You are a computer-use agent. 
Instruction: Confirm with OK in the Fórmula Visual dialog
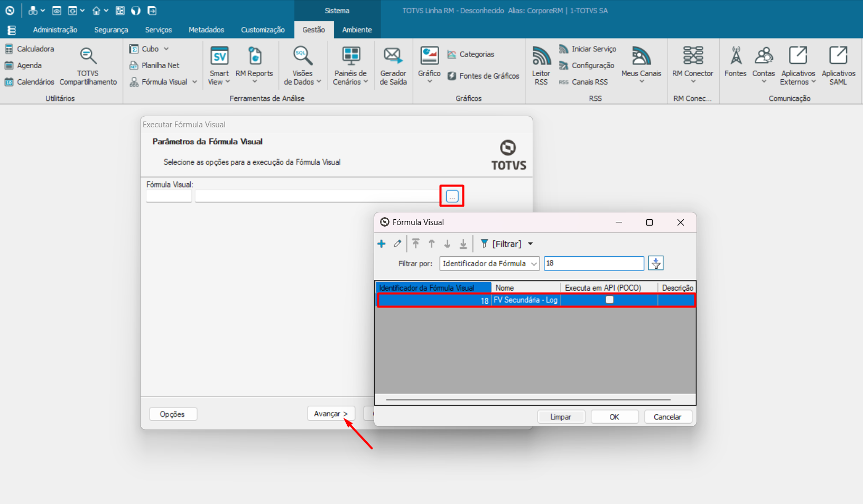614,417
